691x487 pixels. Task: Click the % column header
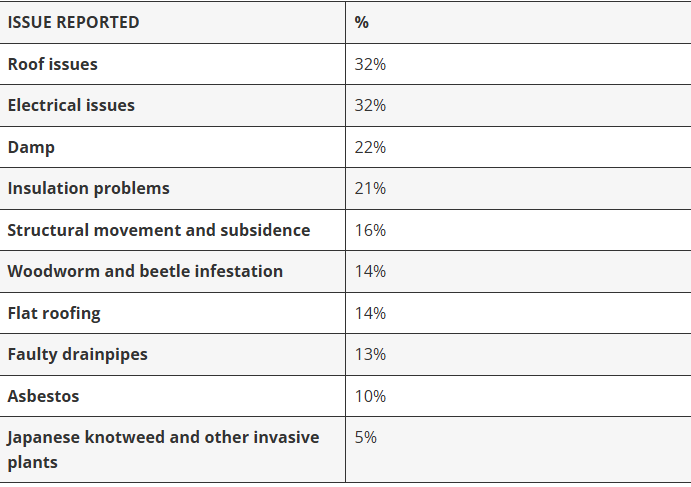pyautogui.click(x=361, y=22)
